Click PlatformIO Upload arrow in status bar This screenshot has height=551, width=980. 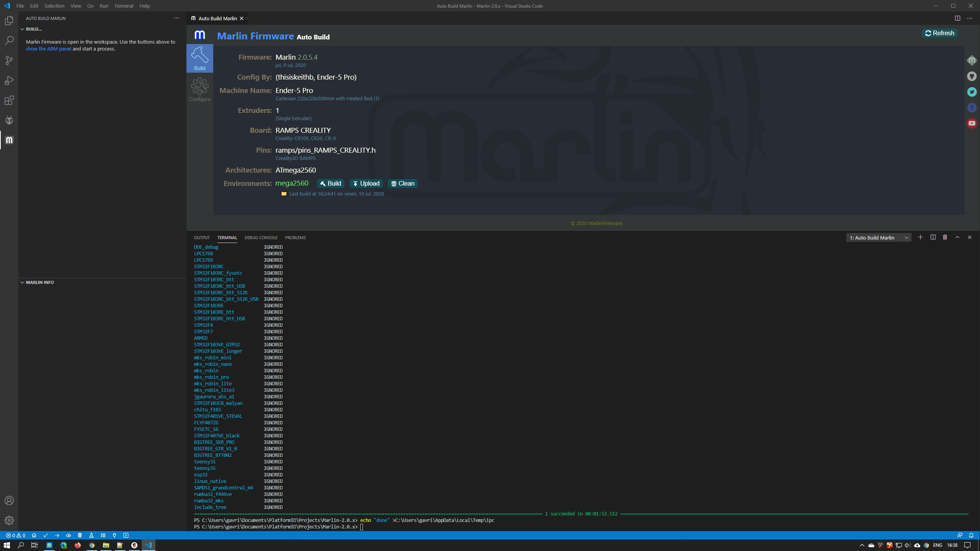tap(57, 535)
